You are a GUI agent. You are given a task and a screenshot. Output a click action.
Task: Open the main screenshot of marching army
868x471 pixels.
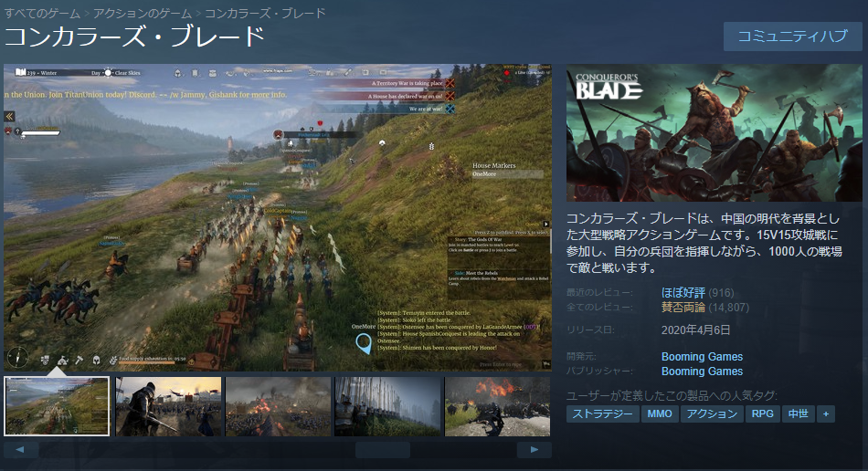278,217
